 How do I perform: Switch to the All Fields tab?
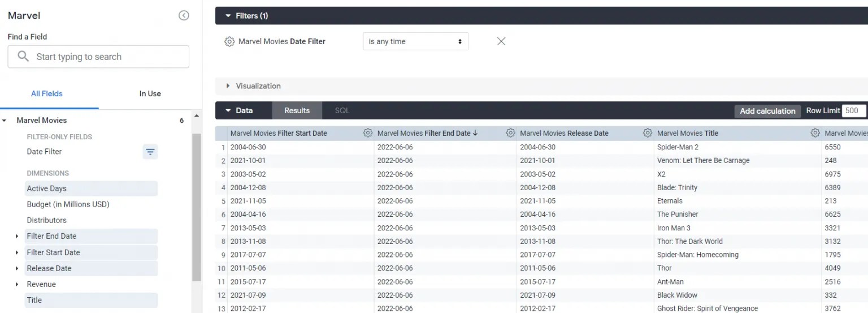(x=47, y=94)
